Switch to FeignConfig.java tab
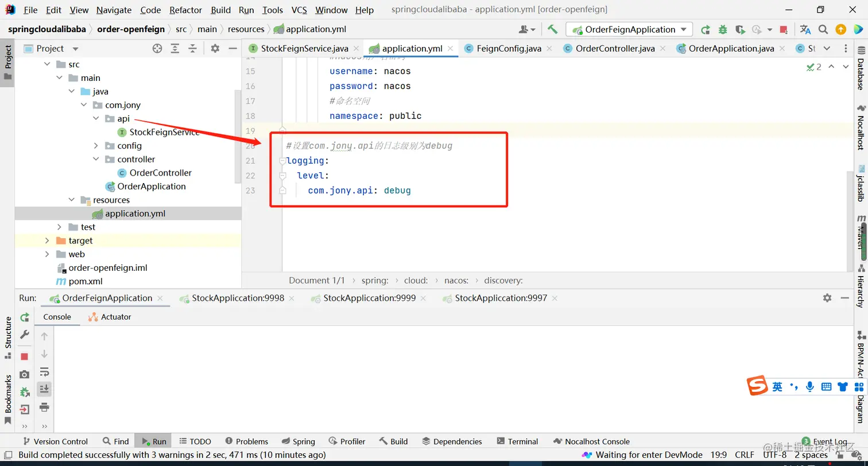Screen dimensions: 868x466 pyautogui.click(x=508, y=49)
